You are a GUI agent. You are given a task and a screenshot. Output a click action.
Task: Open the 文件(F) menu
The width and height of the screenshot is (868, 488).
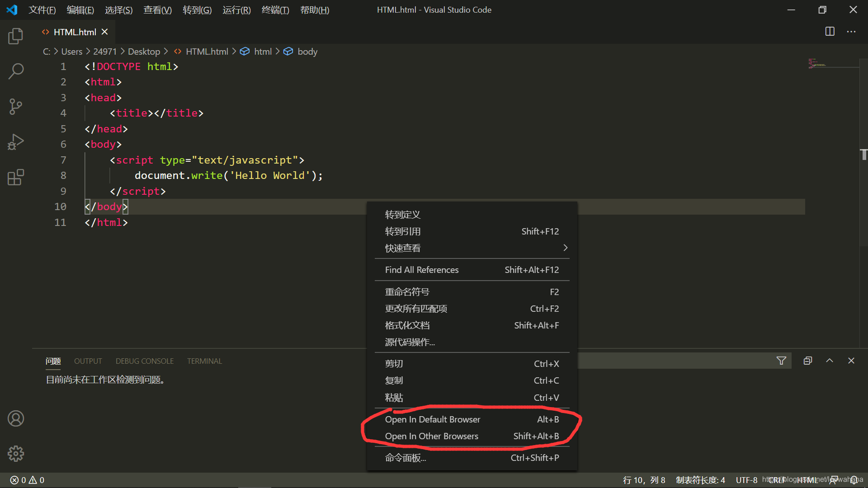pos(42,10)
